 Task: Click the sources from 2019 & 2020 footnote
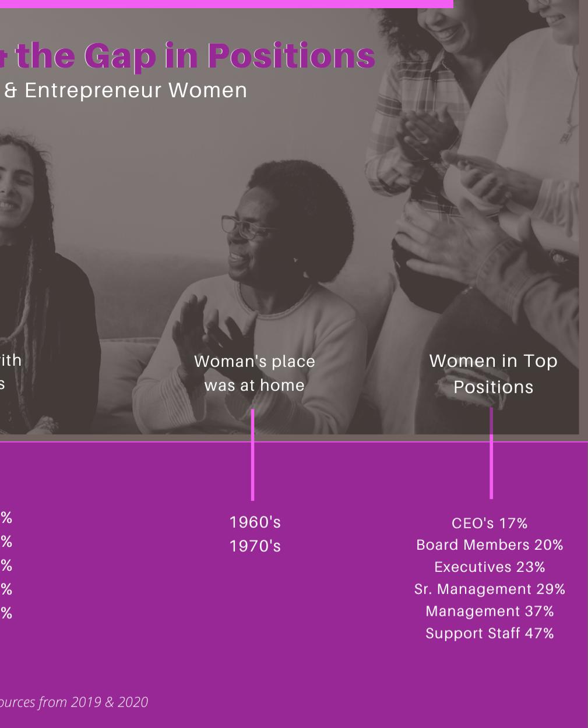tap(74, 702)
